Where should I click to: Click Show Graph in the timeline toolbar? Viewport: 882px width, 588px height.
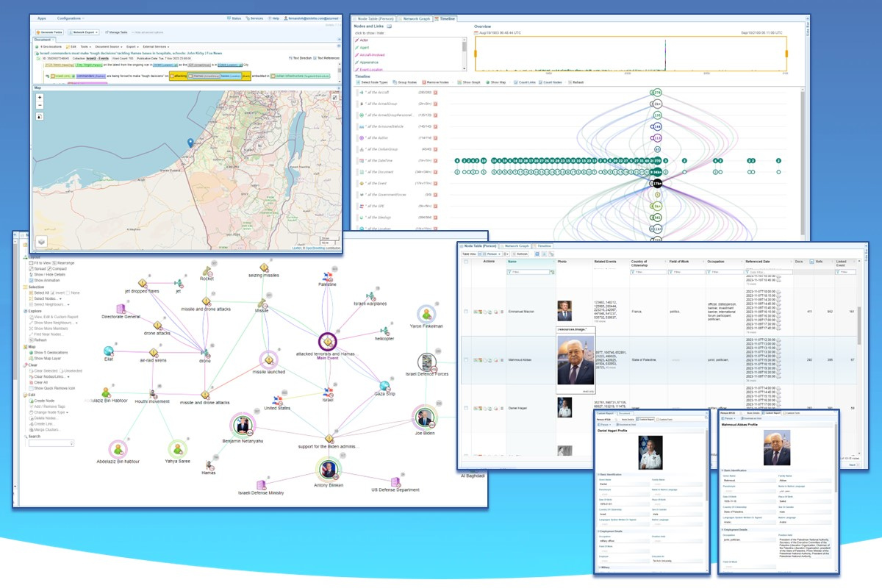(469, 82)
